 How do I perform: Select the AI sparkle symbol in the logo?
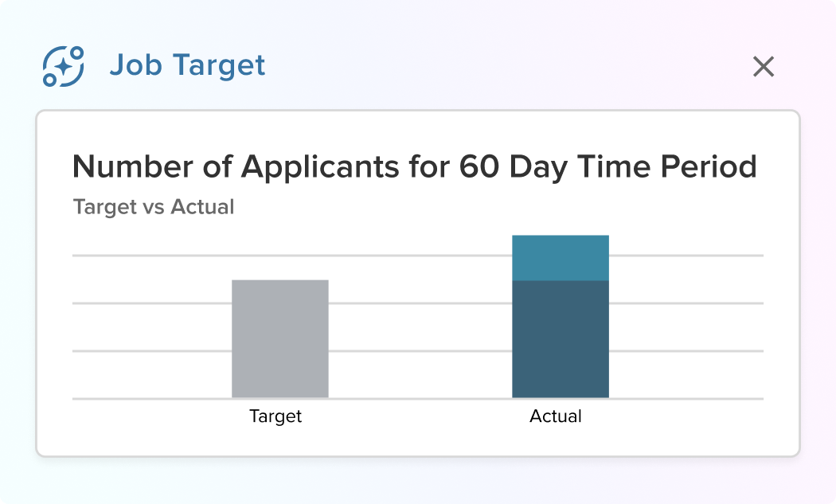(63, 65)
